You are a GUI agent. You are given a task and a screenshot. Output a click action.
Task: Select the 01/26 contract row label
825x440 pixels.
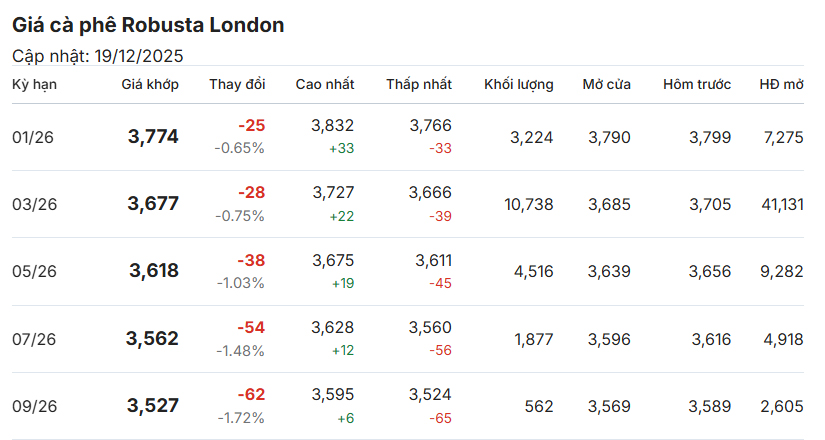click(33, 137)
